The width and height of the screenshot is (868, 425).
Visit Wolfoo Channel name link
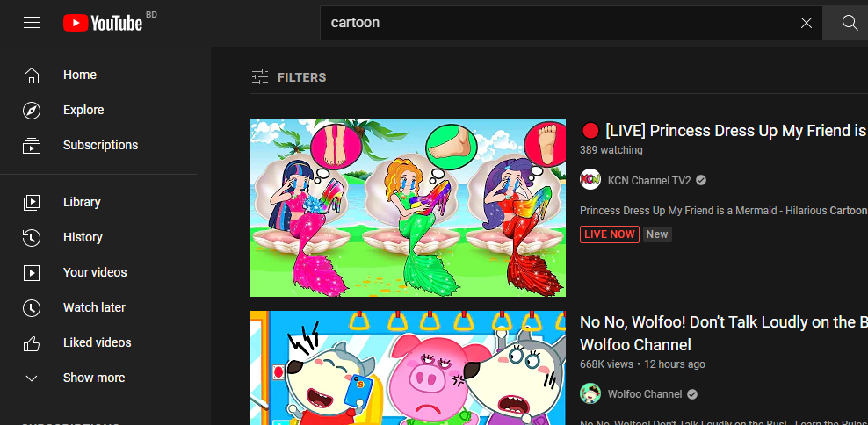click(645, 394)
